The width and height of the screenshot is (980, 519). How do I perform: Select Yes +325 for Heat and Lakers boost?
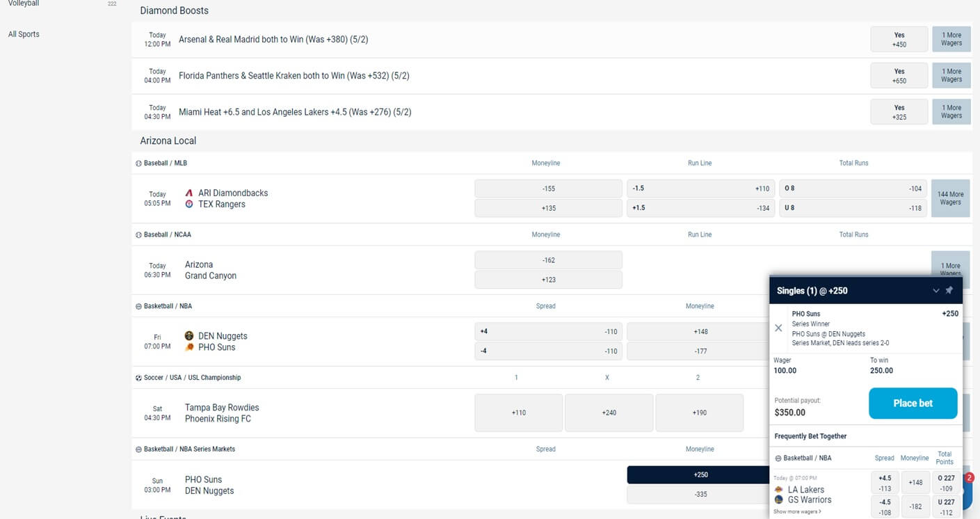(x=899, y=112)
